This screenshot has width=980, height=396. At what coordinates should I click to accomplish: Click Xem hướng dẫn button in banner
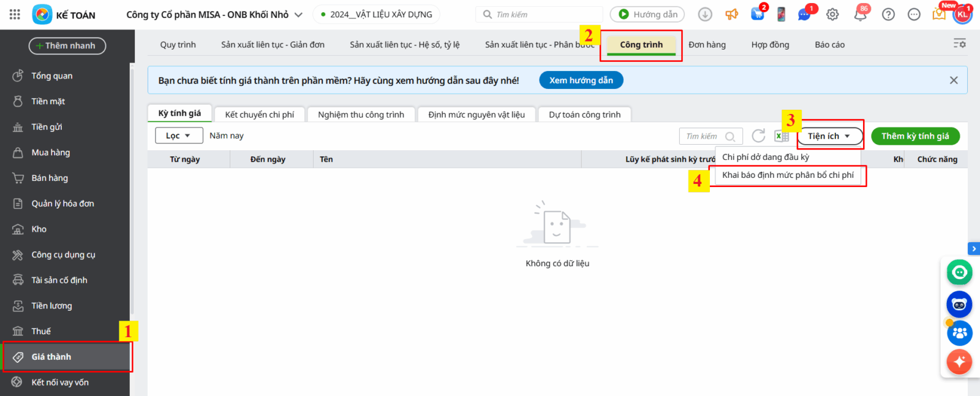click(x=581, y=80)
